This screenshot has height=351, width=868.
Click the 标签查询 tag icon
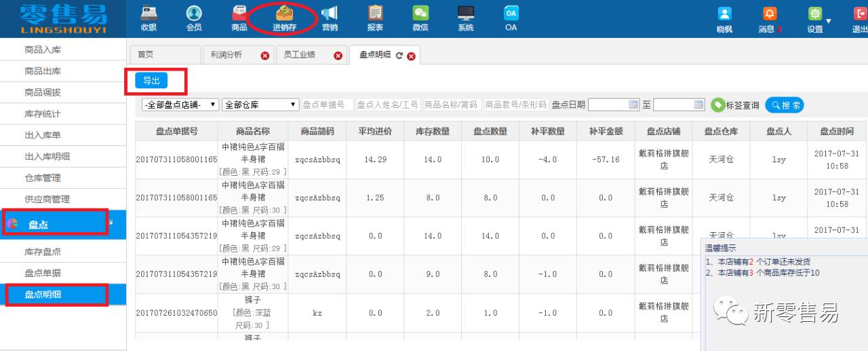pos(717,105)
